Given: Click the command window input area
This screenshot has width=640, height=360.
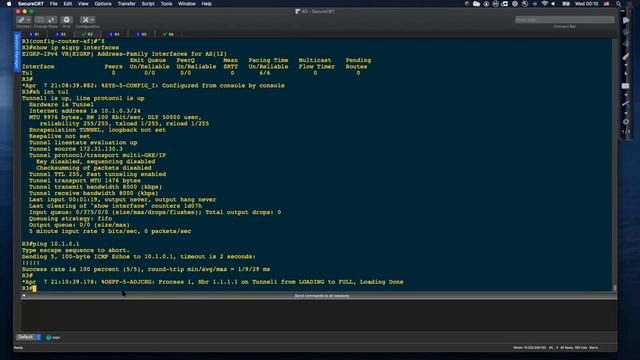Looking at the screenshot, I should [x=319, y=315].
